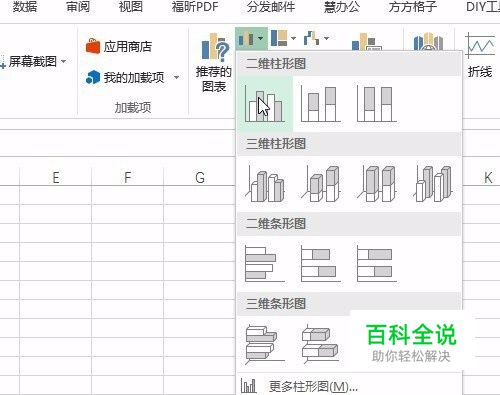This screenshot has width=500, height=395.
Task: Choose the plain 3D column chart
Action: pyautogui.click(x=433, y=184)
